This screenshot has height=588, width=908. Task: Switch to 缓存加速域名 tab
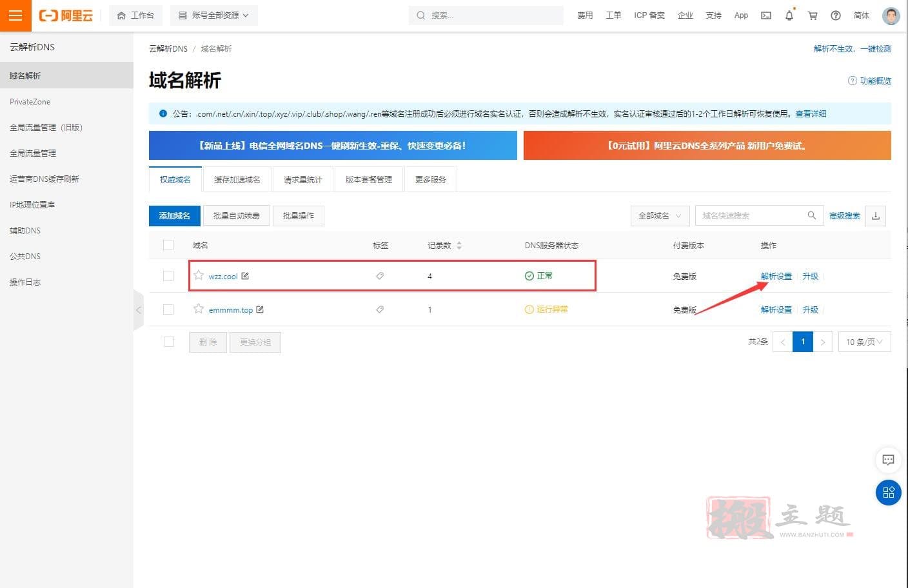pos(237,179)
